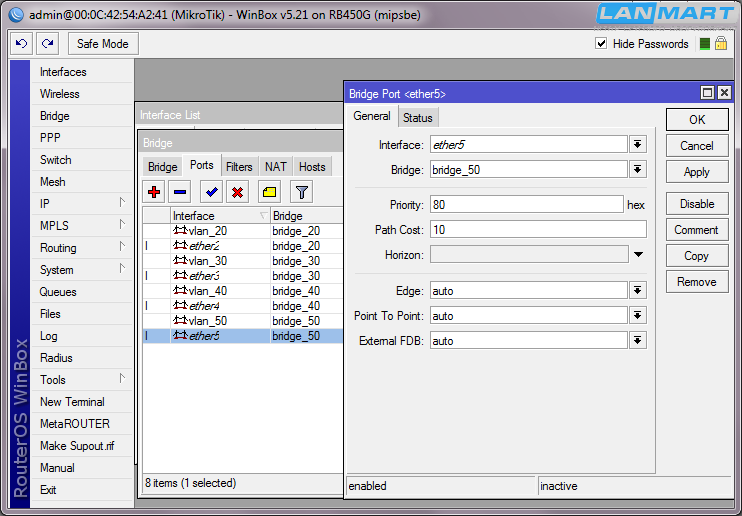Viewport: 742px width, 516px height.
Task: Click the blue checkmark Enable icon
Action: point(212,192)
